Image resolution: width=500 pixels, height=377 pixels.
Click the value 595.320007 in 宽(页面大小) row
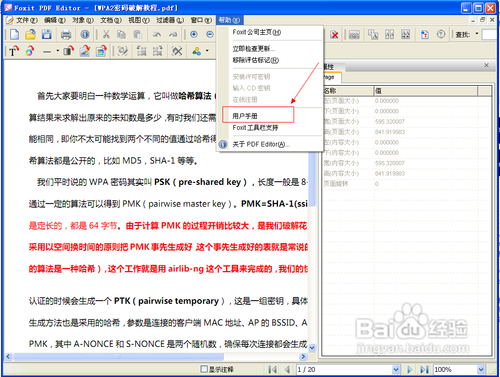click(x=390, y=122)
